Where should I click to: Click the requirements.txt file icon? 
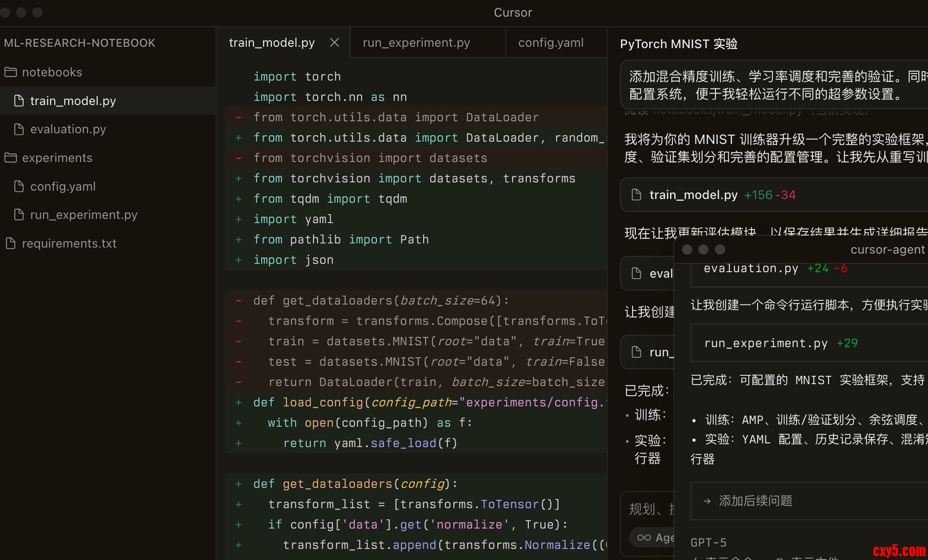pos(11,243)
